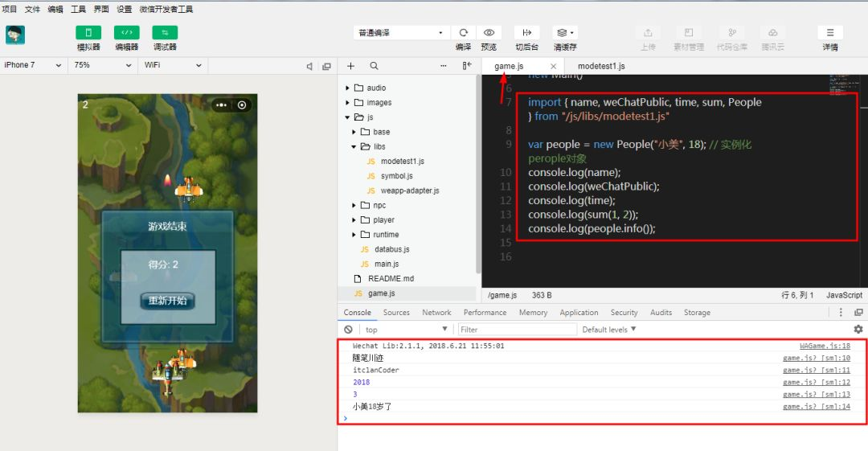Toggle simulator sound mute icon

point(309,67)
